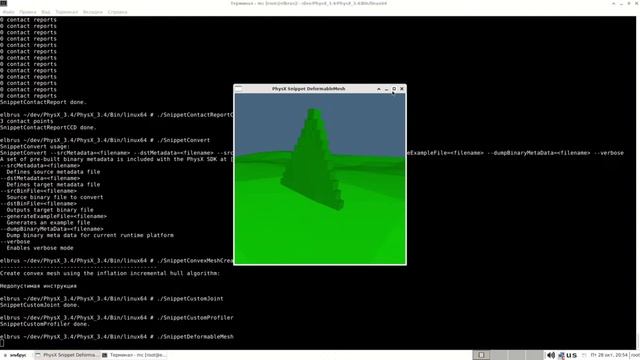This screenshot has height=360, width=640.
Task: Open the 'Правка' terminal menu
Action: pyautogui.click(x=27, y=12)
